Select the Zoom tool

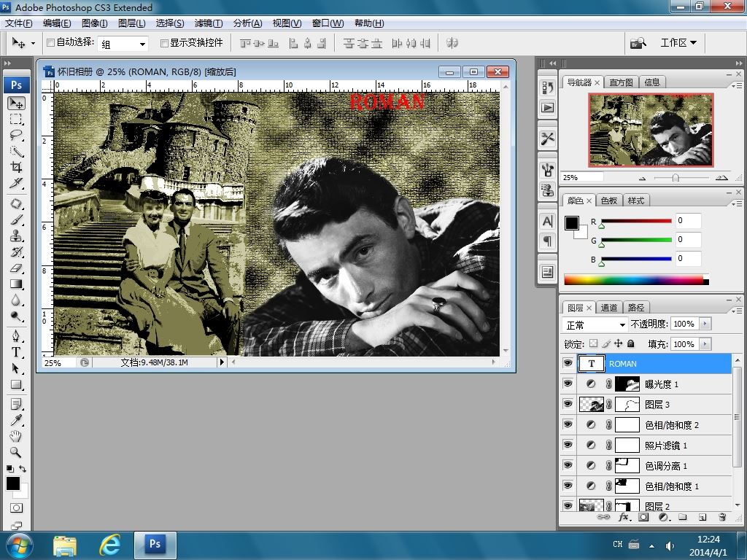pyautogui.click(x=16, y=452)
